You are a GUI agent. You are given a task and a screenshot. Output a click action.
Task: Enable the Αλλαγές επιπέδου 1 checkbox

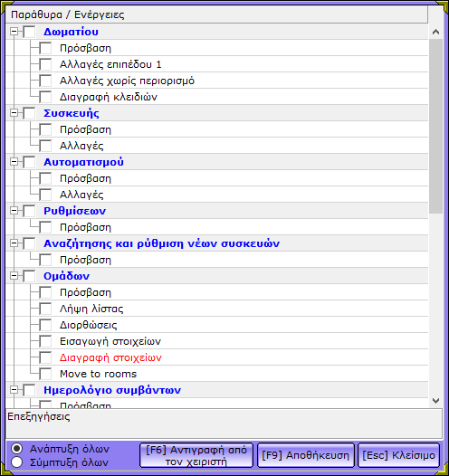pos(45,64)
